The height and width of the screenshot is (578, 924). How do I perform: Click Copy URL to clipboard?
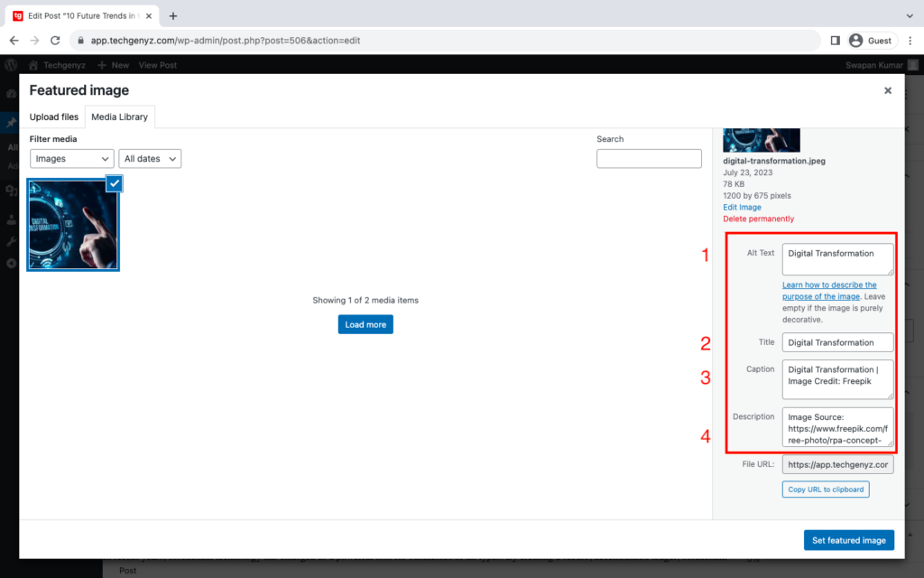[x=826, y=489]
